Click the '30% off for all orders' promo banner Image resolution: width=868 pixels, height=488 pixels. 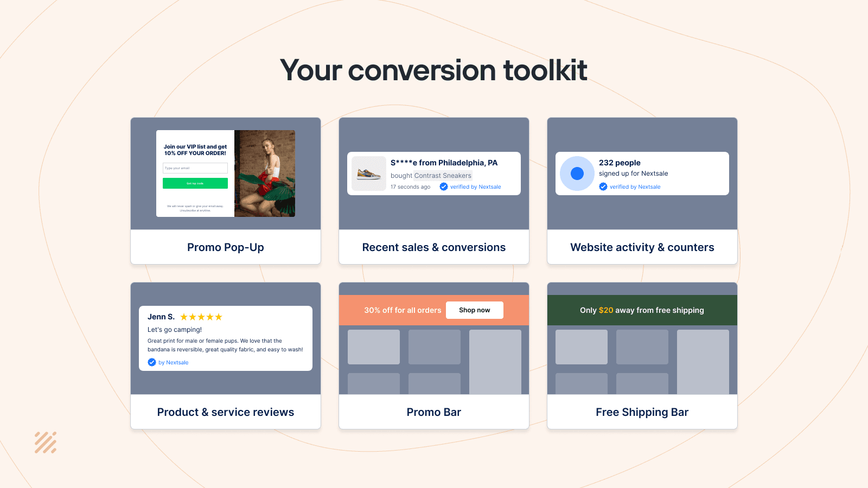[x=403, y=310]
